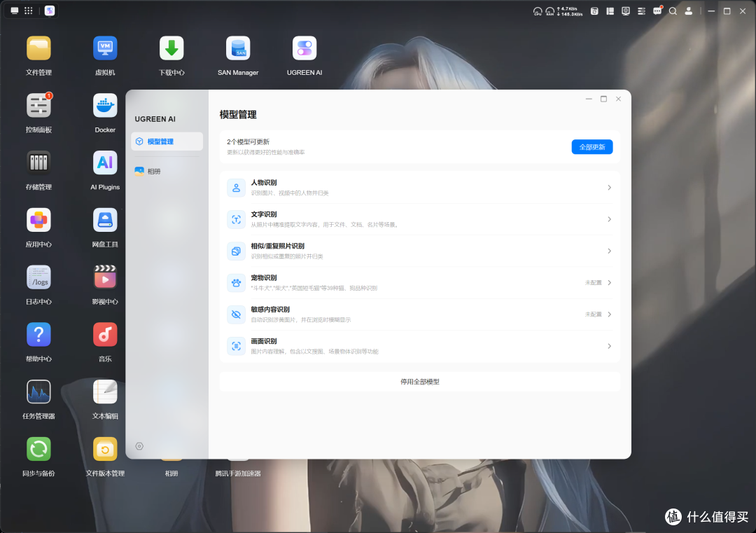Image resolution: width=756 pixels, height=533 pixels.
Task: Open 腾讯手游加速器 desktop label
Action: coord(238,473)
